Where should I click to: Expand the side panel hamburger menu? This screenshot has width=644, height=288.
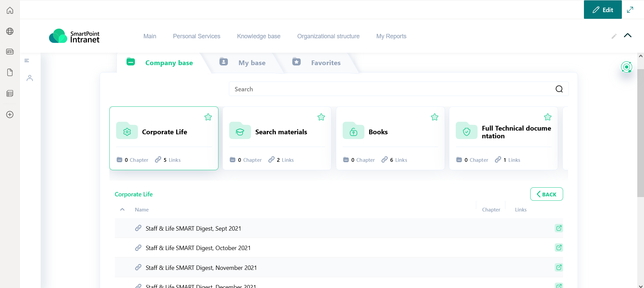(27, 60)
